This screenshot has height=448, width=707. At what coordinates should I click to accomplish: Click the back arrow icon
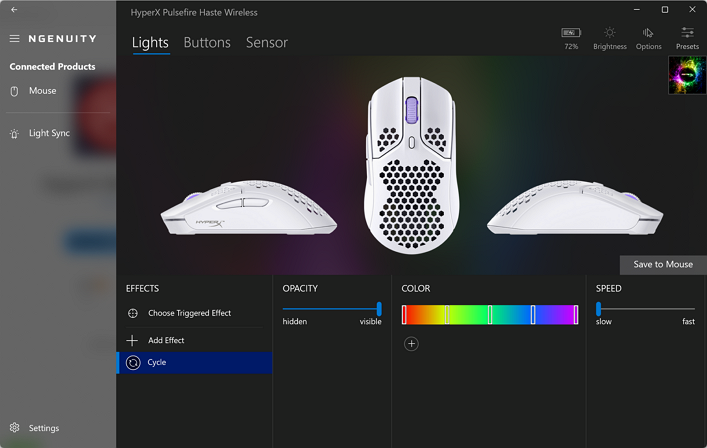point(14,9)
